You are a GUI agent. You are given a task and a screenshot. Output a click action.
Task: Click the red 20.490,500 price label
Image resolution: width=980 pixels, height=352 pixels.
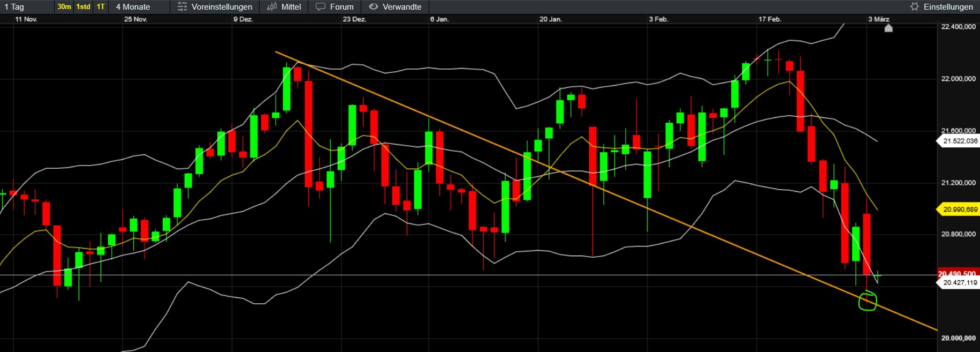point(958,273)
